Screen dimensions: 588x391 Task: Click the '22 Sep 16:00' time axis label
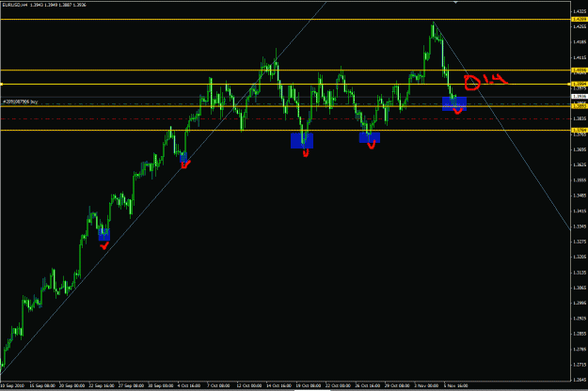102,385
